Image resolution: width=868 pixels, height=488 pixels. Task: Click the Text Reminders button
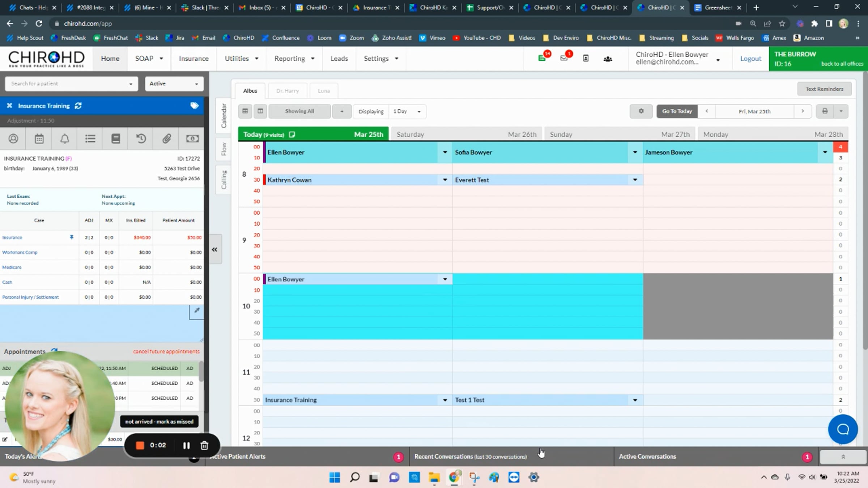(824, 89)
